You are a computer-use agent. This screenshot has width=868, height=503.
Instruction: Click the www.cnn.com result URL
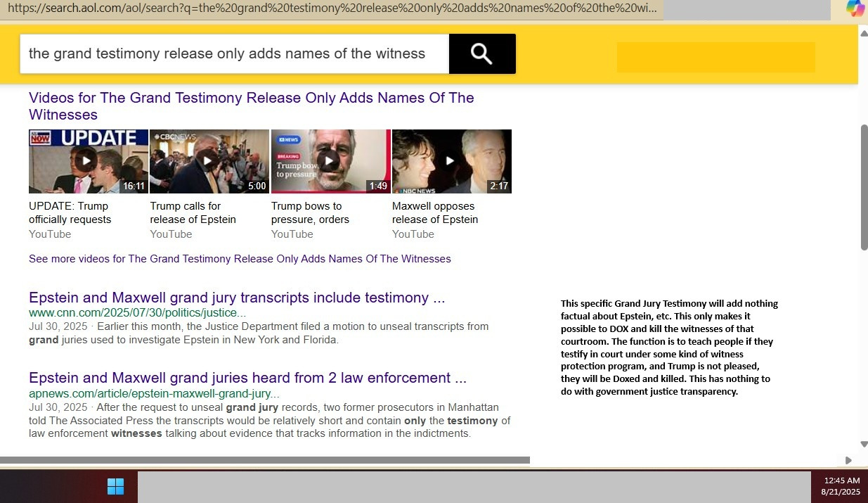(138, 313)
